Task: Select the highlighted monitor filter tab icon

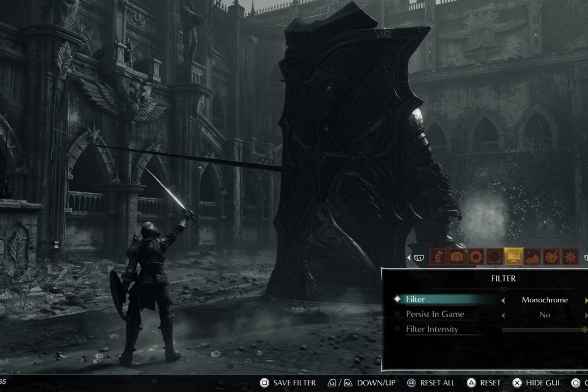Action: pyautogui.click(x=513, y=257)
